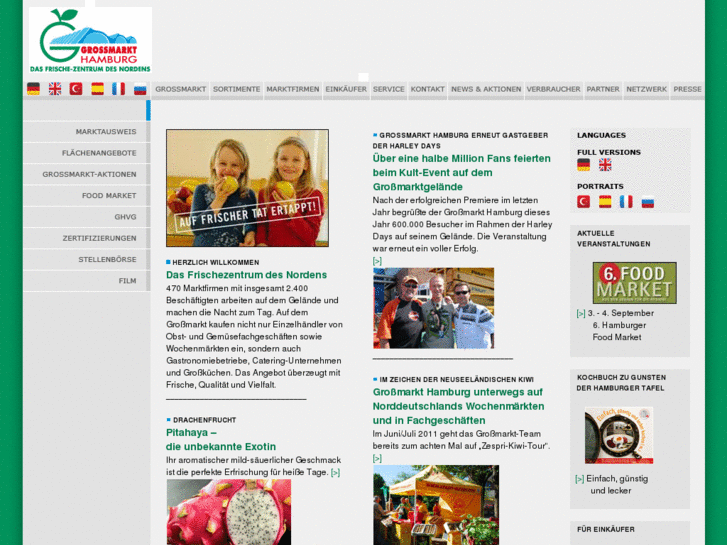The height and width of the screenshot is (545, 727).
Task: Open the GROSSMARKT menu
Action: coord(180,90)
